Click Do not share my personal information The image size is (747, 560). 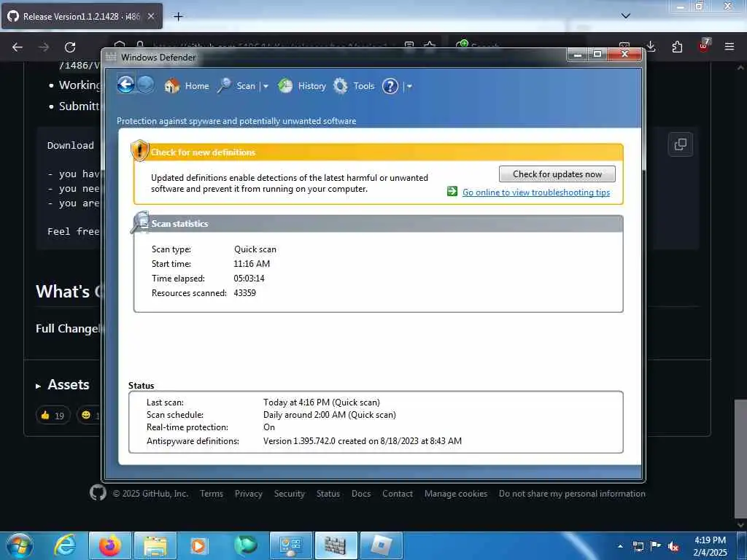pyautogui.click(x=572, y=494)
